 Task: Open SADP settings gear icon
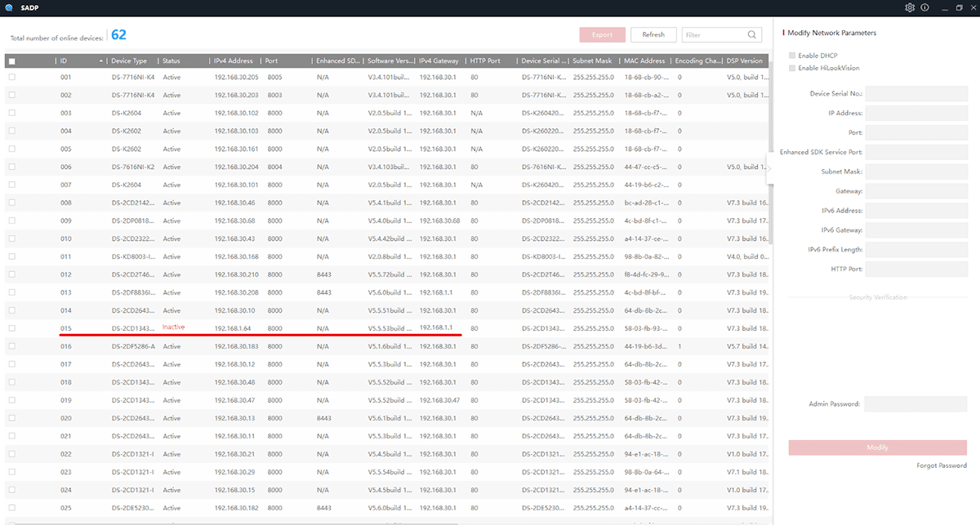point(910,7)
